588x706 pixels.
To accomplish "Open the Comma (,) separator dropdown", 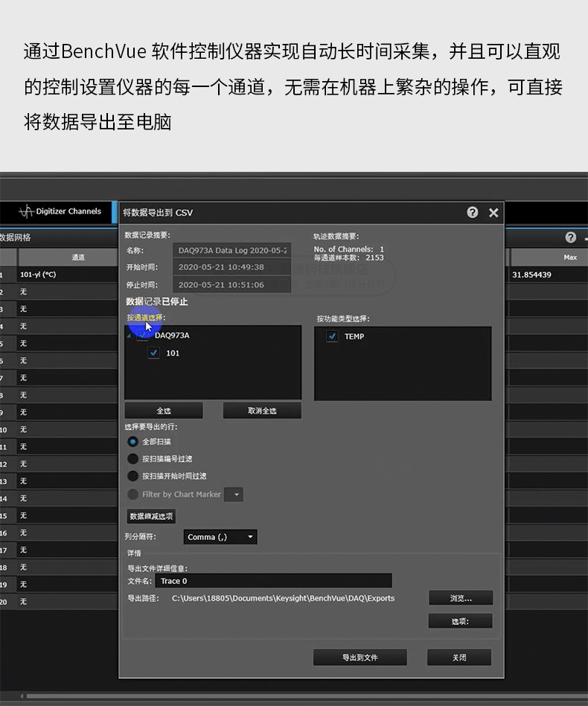I will (220, 537).
